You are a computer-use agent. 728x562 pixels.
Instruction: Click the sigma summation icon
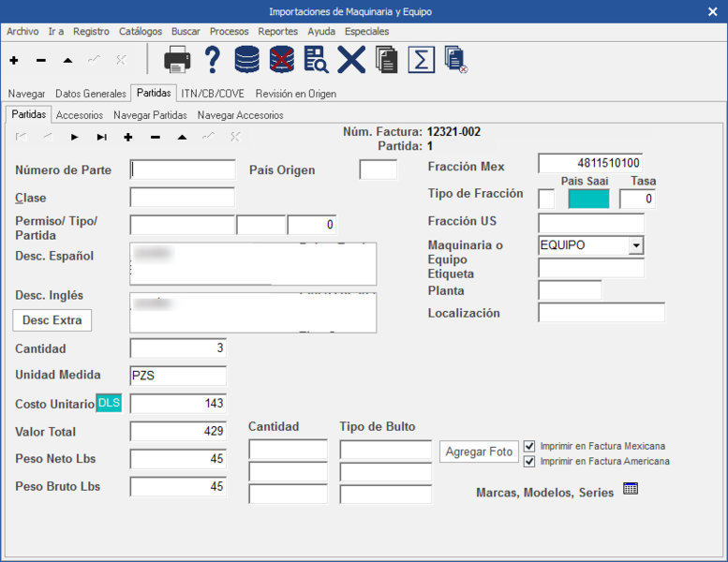click(422, 59)
